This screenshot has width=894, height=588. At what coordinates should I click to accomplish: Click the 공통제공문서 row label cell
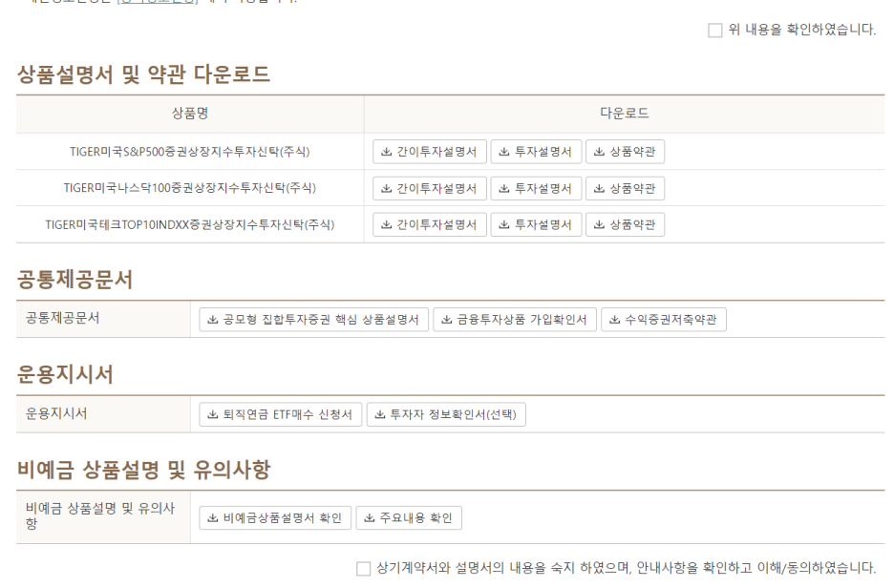pos(103,319)
